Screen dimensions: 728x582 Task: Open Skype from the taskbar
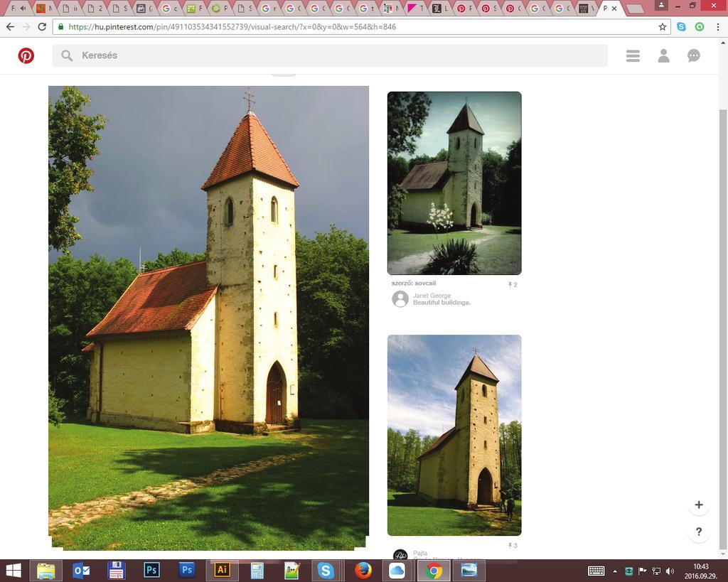coord(326,571)
